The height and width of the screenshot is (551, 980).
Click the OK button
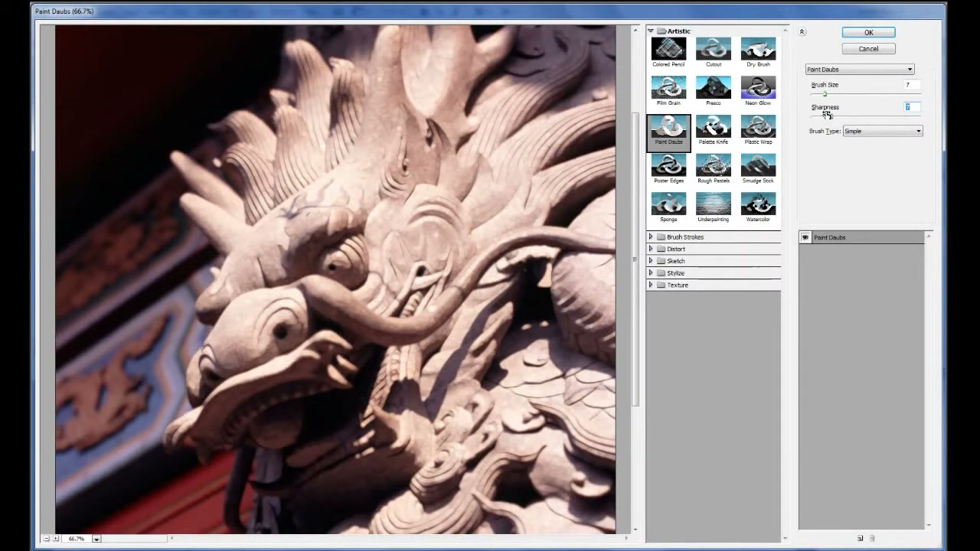click(x=868, y=33)
